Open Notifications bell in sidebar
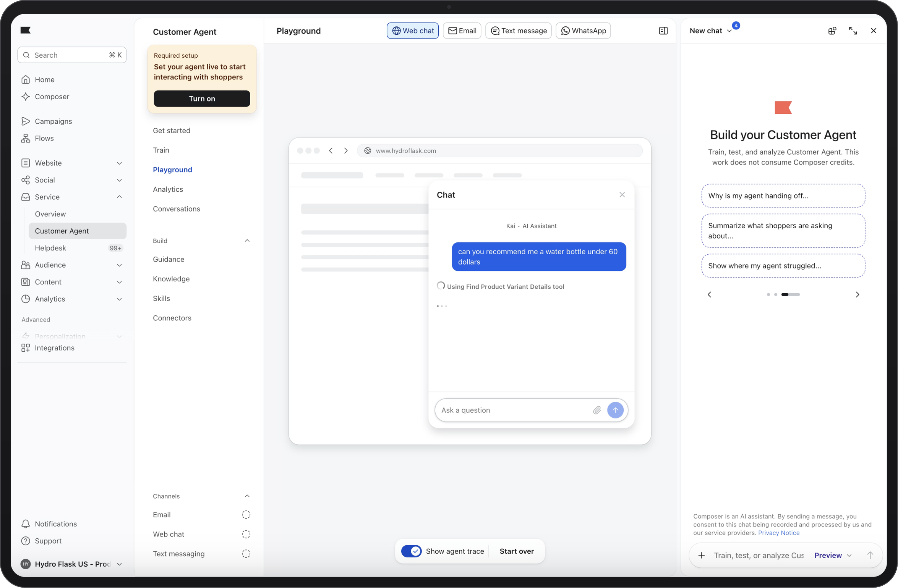Viewport: 898px width, 588px height. (x=49, y=524)
